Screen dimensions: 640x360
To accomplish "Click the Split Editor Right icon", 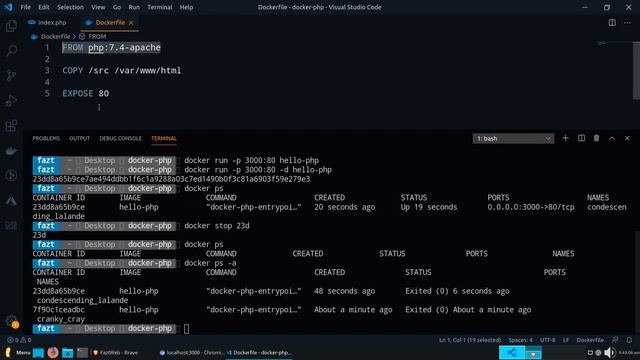I will coord(612,23).
